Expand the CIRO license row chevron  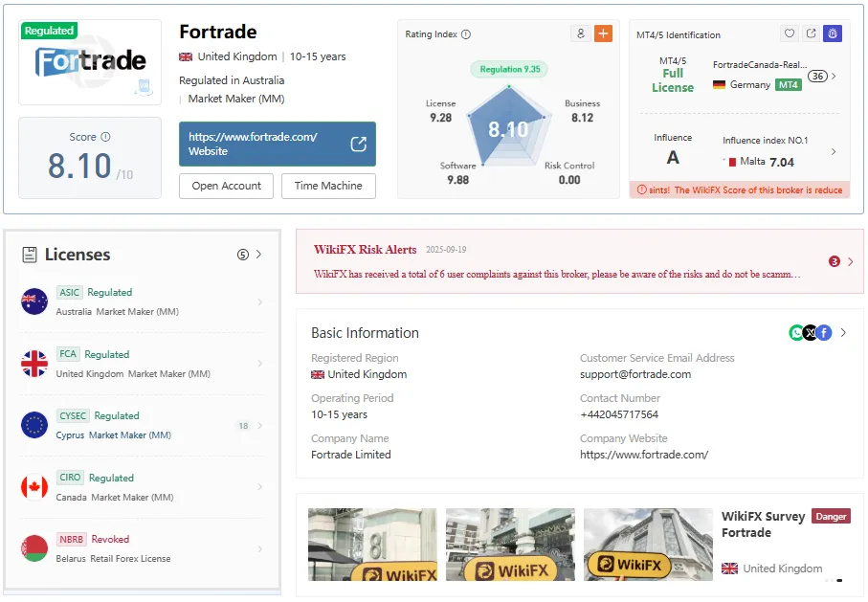259,487
